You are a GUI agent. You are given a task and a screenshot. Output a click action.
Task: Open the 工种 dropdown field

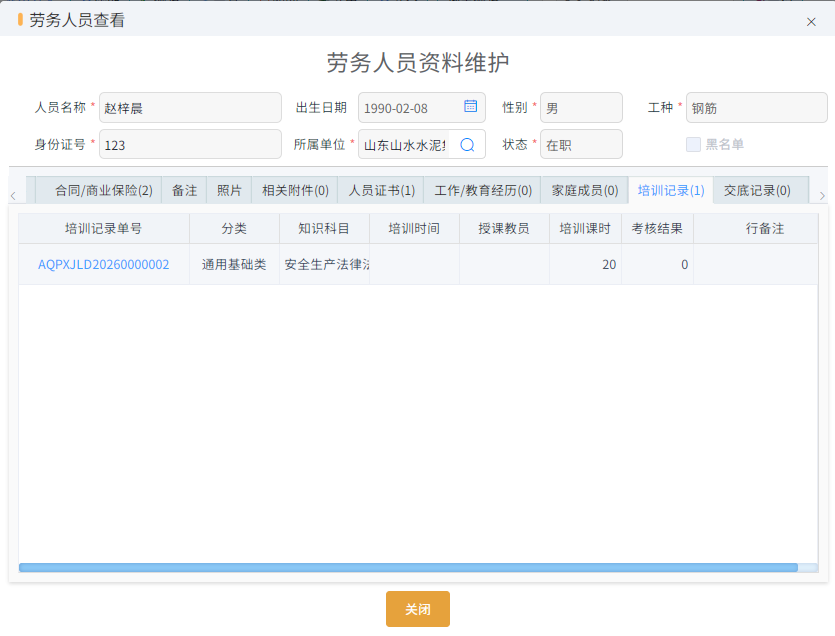tap(756, 108)
